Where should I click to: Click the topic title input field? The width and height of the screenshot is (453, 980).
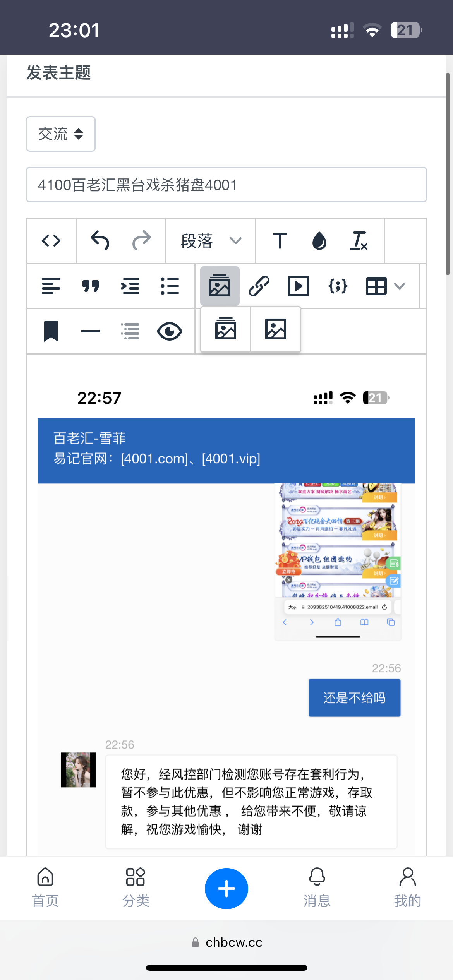[x=226, y=185]
